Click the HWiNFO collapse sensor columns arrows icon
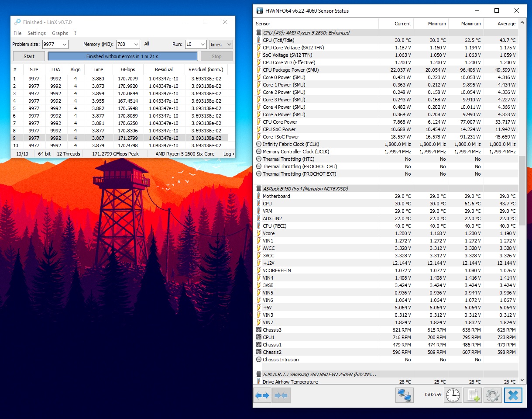 tap(281, 395)
